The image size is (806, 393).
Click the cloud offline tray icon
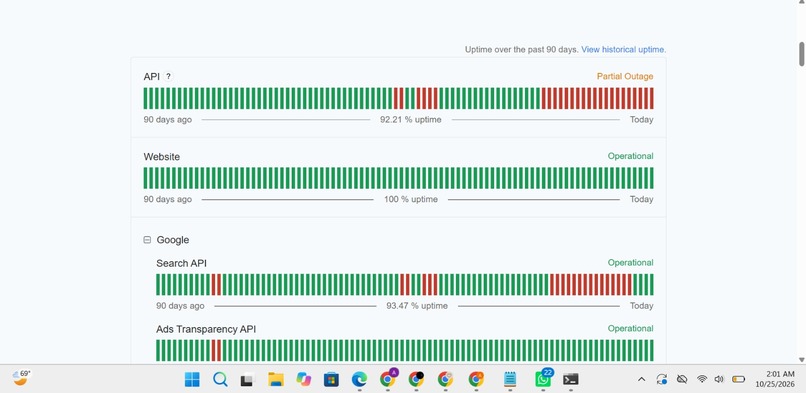click(682, 379)
